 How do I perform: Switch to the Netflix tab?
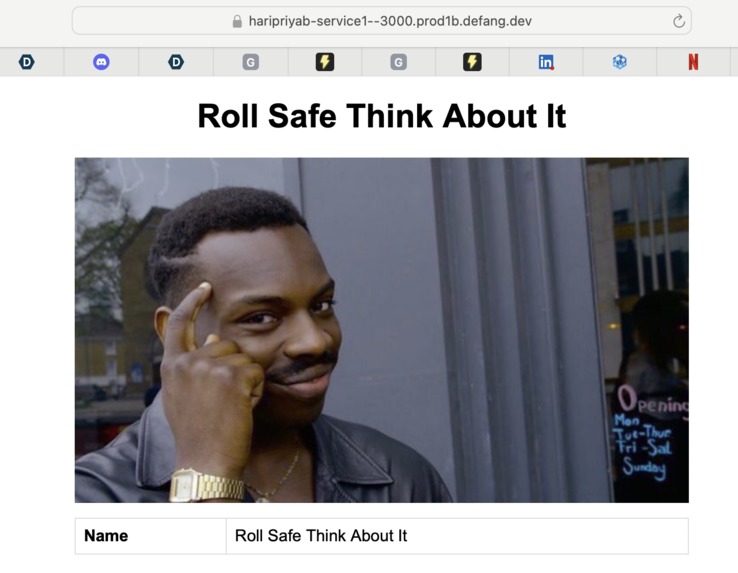(x=693, y=62)
